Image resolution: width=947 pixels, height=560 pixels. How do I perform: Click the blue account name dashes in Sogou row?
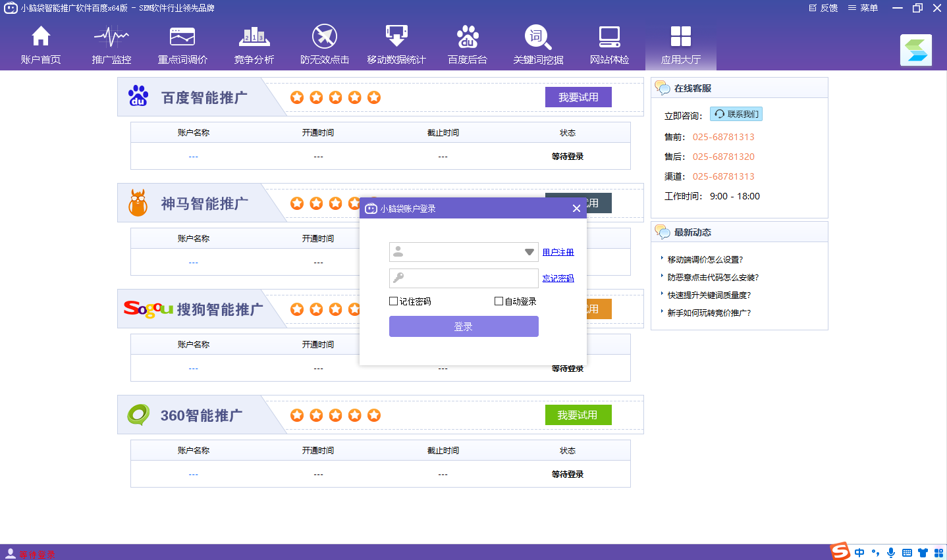click(x=194, y=369)
